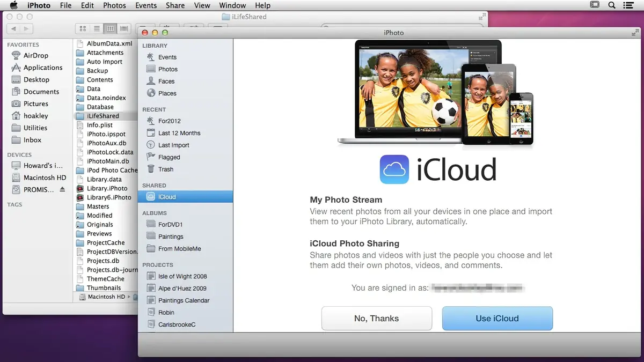Switch Finder to icon view
This screenshot has width=644, height=362.
pyautogui.click(x=83, y=28)
